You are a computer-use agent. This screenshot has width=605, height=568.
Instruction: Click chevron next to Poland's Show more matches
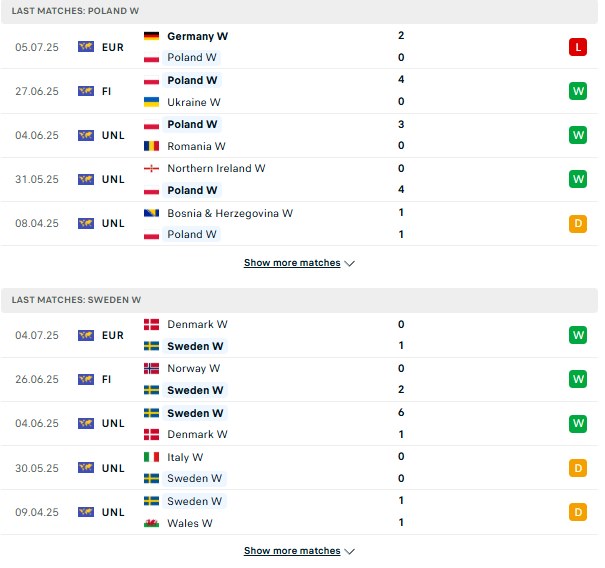pyautogui.click(x=352, y=265)
